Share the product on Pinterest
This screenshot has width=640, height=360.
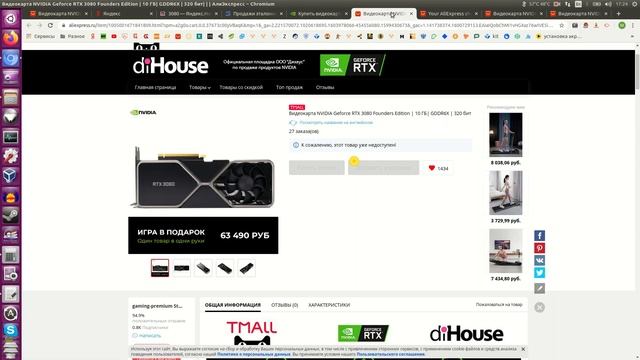pyautogui.click(x=539, y=248)
